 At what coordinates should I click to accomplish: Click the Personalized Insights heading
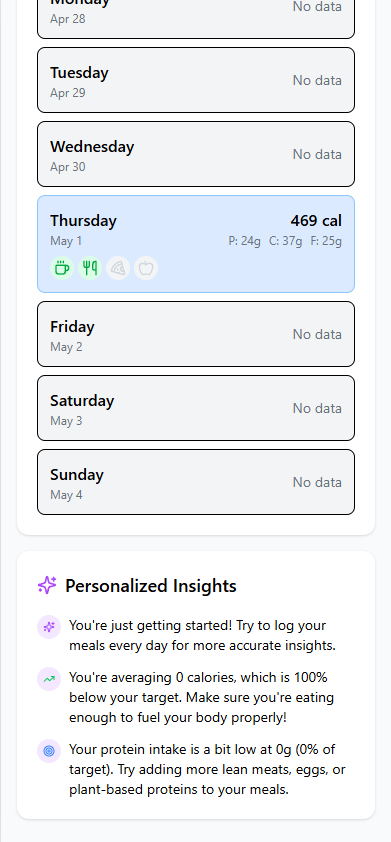click(x=151, y=585)
